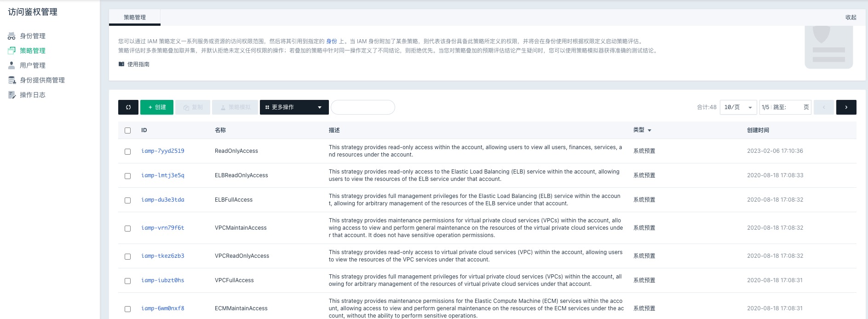Screen dimensions: 868x319
Task: Follow the 身份 link in description
Action: pos(332,41)
